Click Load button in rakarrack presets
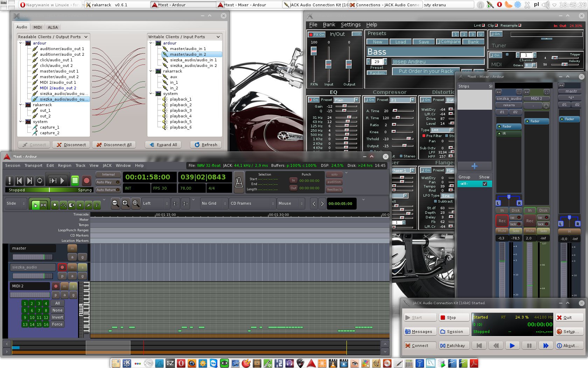This screenshot has width=588, height=368. [401, 42]
